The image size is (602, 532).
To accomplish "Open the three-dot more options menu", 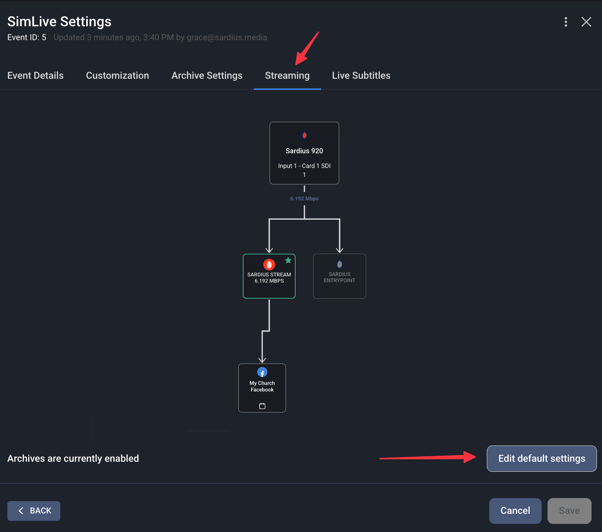I will [x=566, y=22].
